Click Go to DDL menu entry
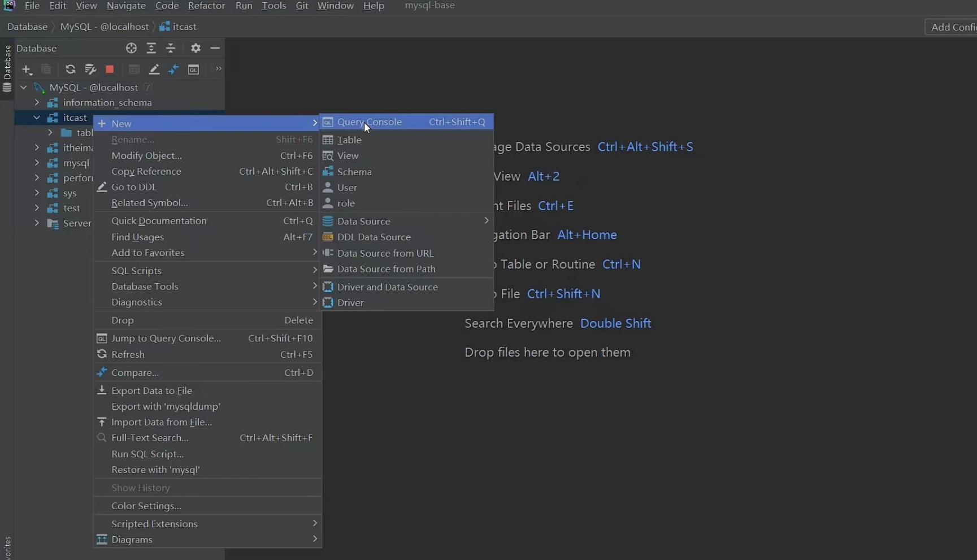Image resolution: width=977 pixels, height=560 pixels. click(x=207, y=187)
